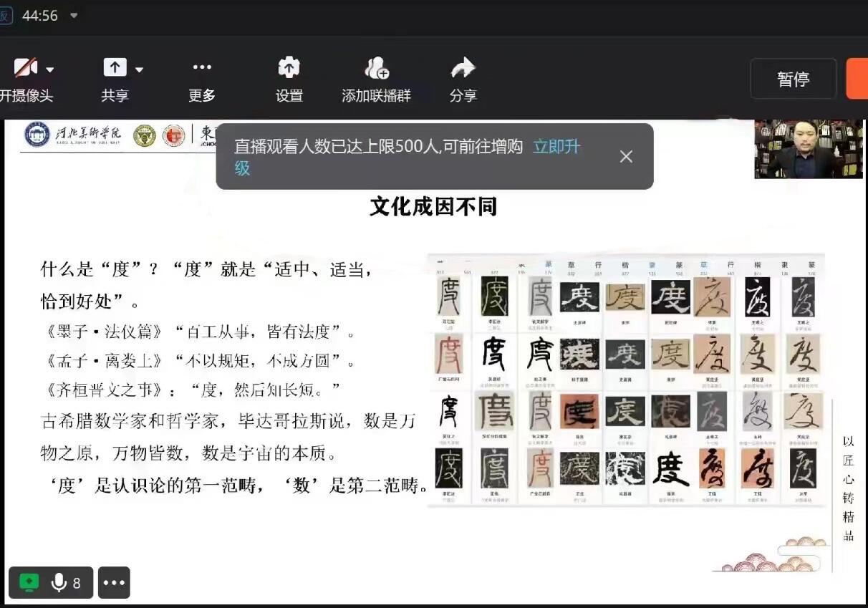Open the 更多 three-dot menu
The height and width of the screenshot is (608, 868).
pyautogui.click(x=202, y=68)
